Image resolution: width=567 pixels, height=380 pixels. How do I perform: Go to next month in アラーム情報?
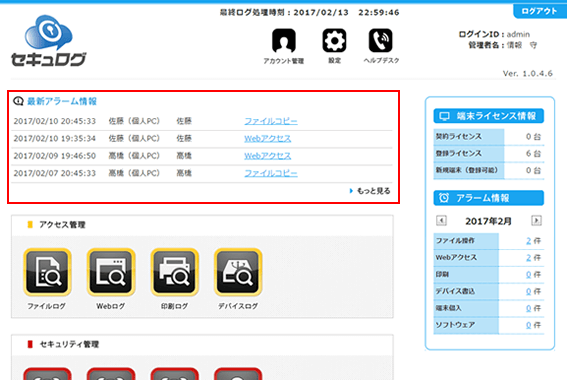tap(536, 221)
